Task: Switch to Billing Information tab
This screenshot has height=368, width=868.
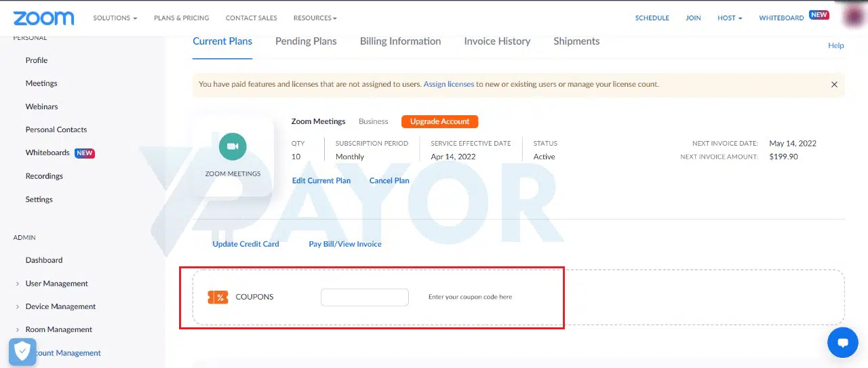Action: point(400,41)
